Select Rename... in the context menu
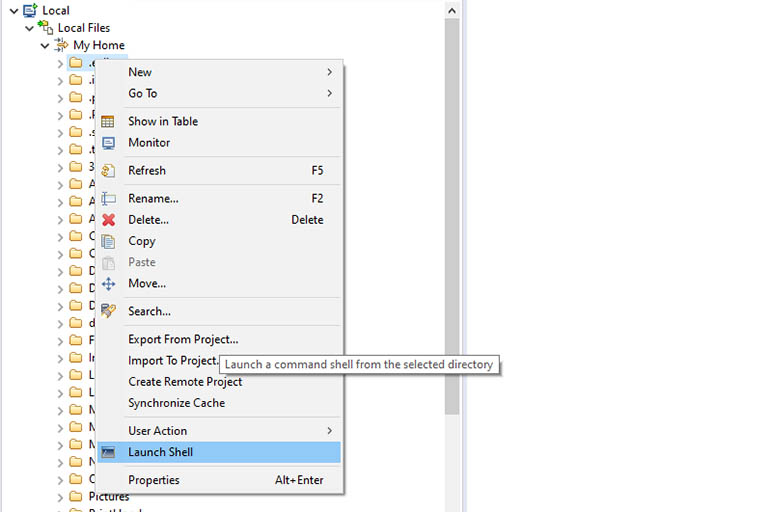 219,198
